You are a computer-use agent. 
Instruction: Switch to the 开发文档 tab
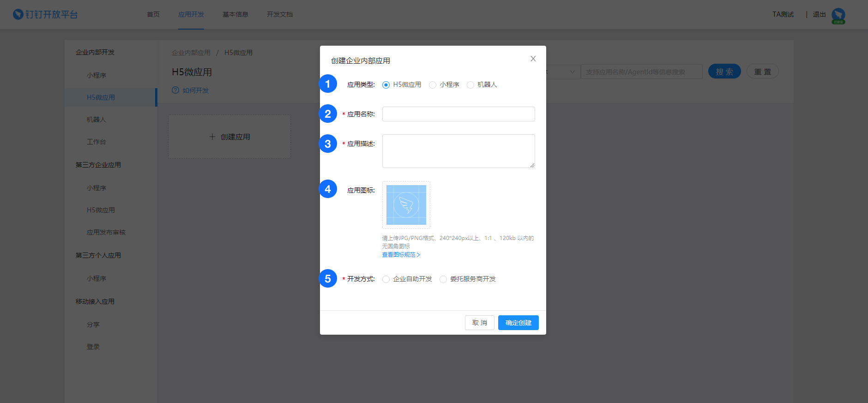pyautogui.click(x=279, y=14)
